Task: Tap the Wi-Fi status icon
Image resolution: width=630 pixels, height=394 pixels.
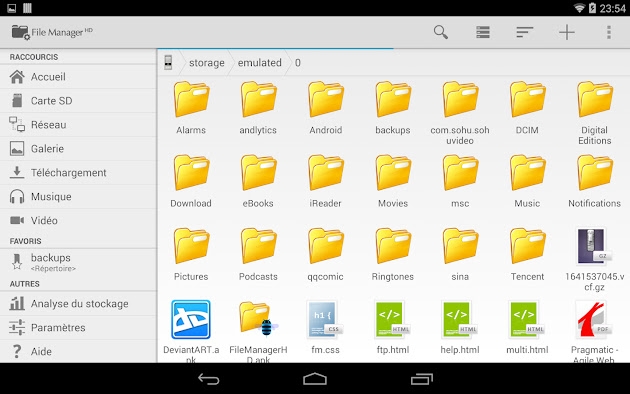Action: [579, 8]
